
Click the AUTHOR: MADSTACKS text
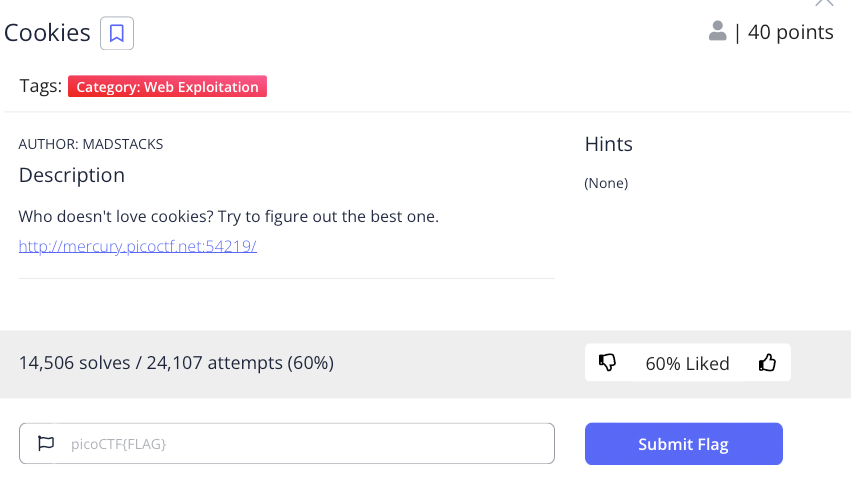(91, 144)
